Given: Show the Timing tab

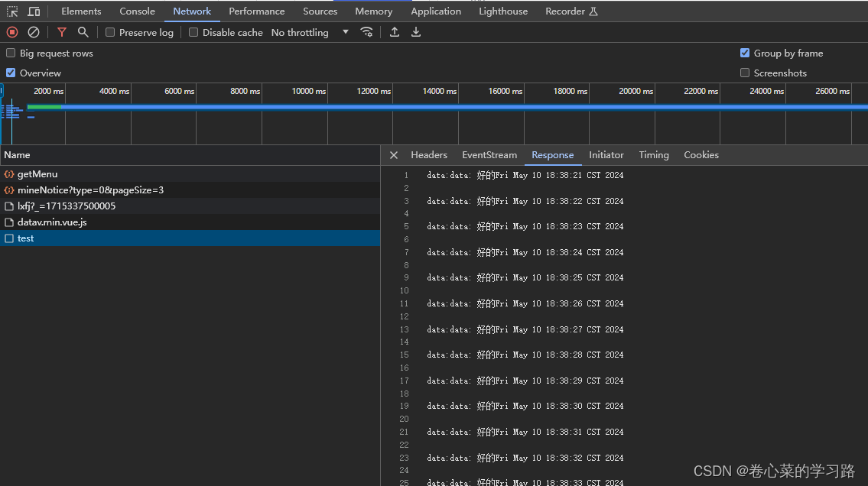Looking at the screenshot, I should click(x=654, y=155).
